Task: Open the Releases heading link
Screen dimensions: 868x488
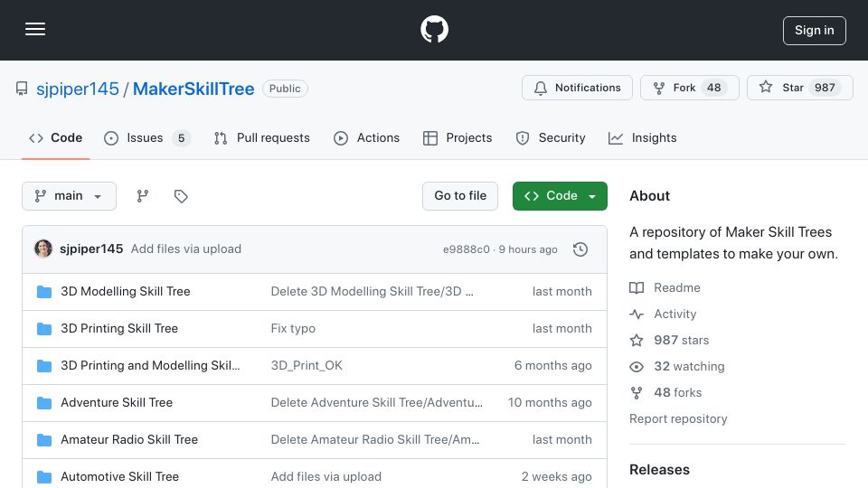Action: 659,470
